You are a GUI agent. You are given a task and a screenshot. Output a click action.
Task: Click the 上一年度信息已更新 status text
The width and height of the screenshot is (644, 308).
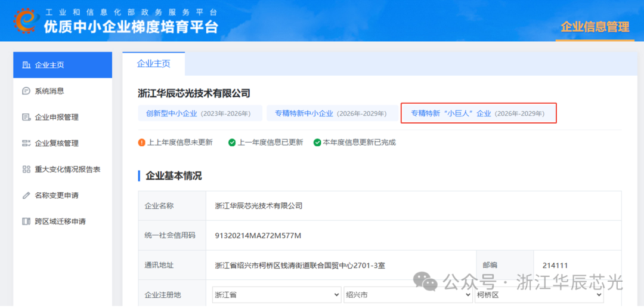(270, 143)
